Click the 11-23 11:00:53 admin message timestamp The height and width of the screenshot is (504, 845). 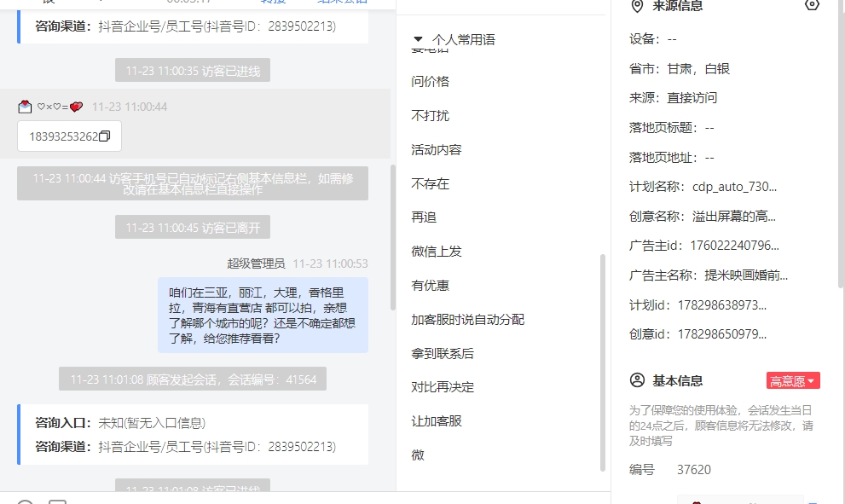tap(330, 264)
